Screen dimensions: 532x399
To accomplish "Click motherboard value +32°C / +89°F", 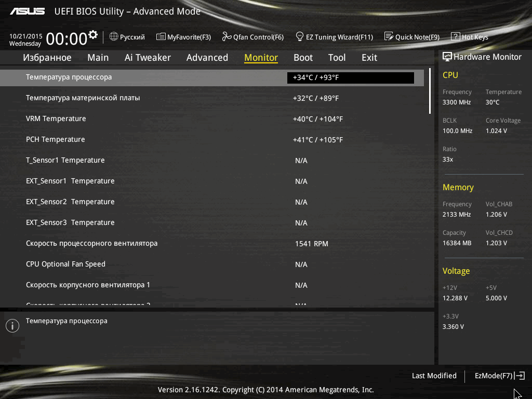I will (x=316, y=98).
